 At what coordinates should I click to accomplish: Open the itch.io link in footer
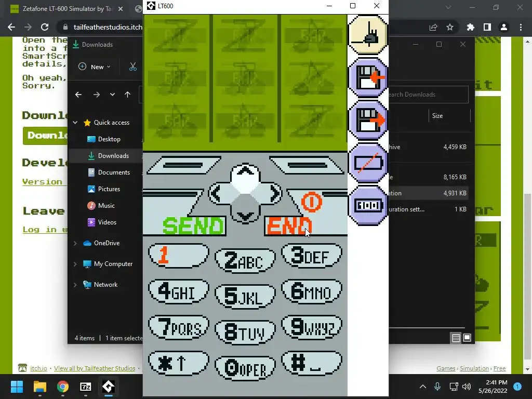click(38, 368)
